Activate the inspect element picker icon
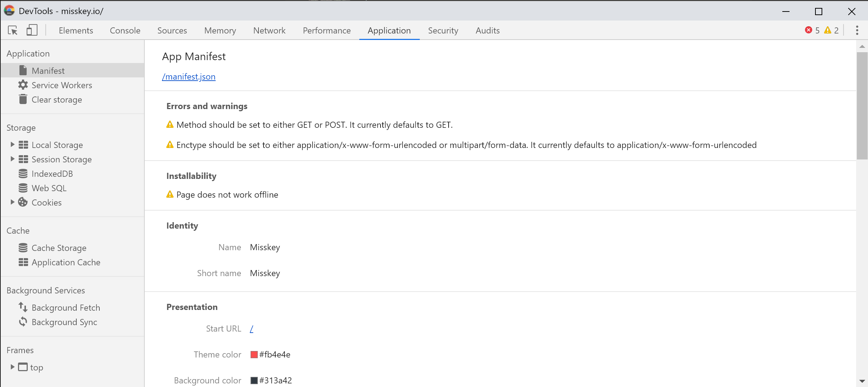Viewport: 868px width, 387px height. click(x=13, y=31)
